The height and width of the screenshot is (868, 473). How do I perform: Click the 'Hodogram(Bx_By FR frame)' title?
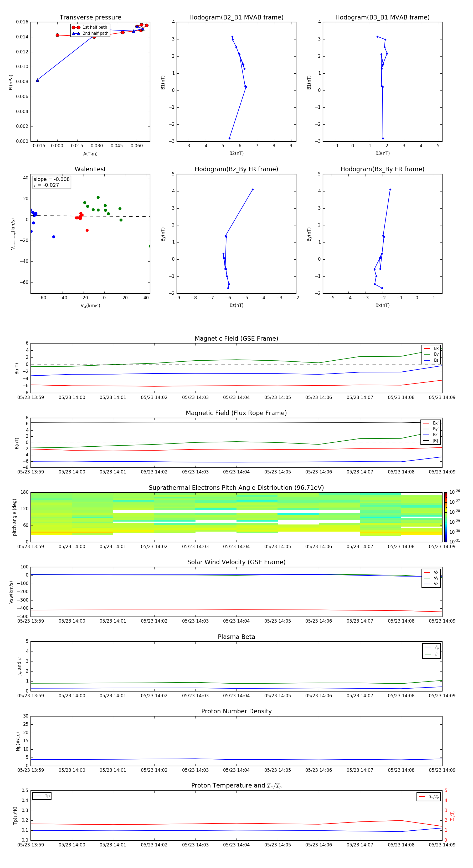tap(382, 169)
